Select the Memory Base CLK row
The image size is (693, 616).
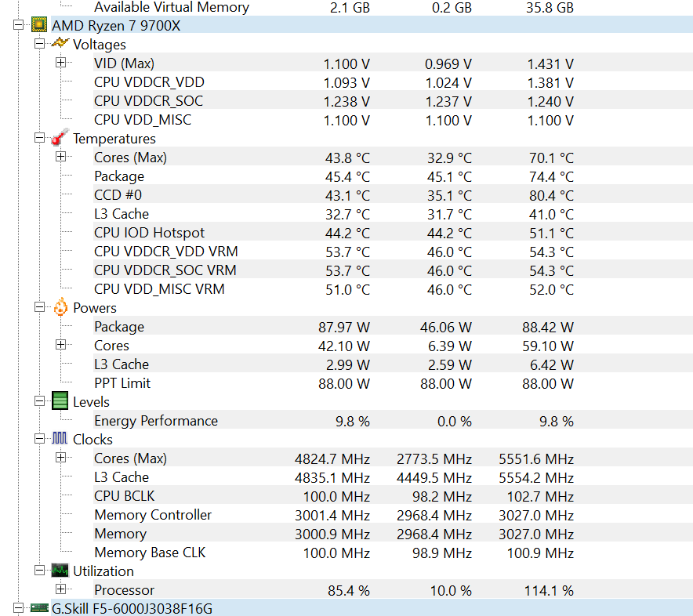(x=393, y=553)
